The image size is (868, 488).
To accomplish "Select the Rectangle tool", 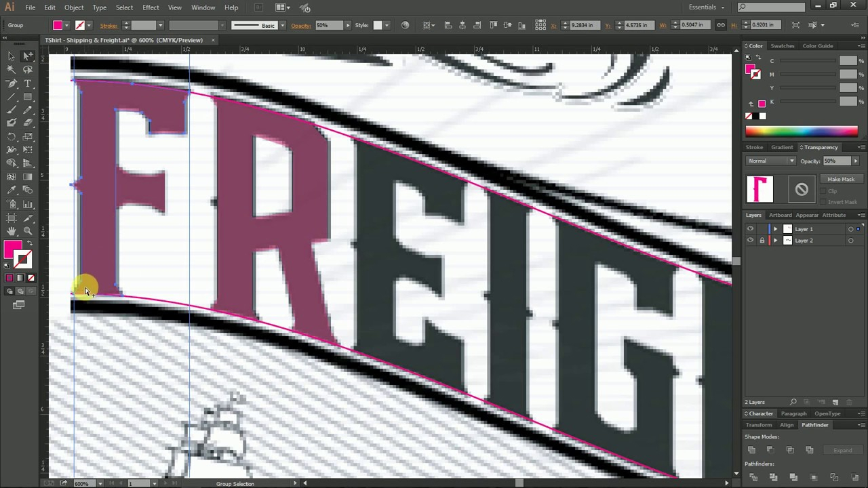I will (28, 96).
